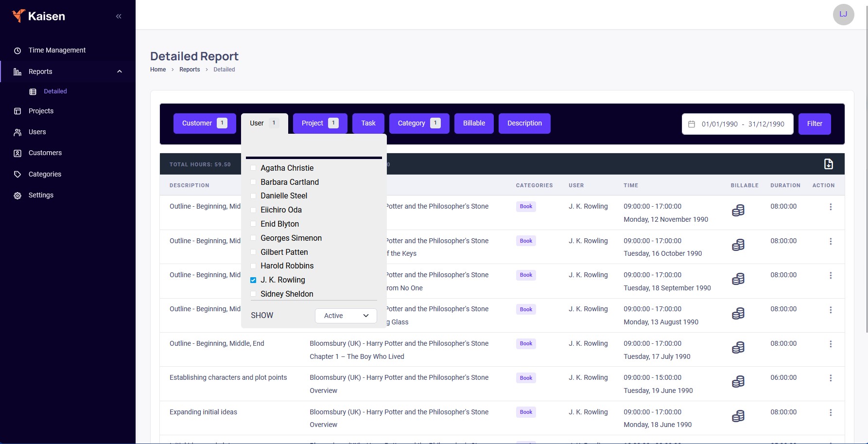Click billable coins icon for 19 June row
868x444 pixels.
pos(738,382)
